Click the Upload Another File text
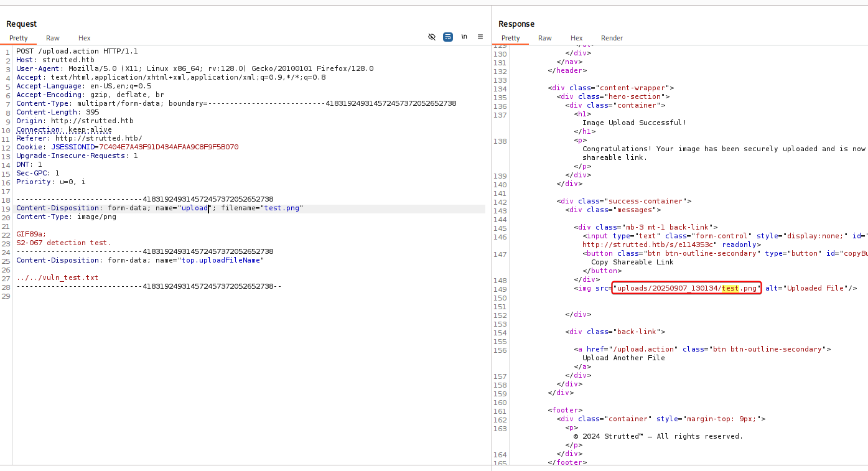 click(x=623, y=358)
